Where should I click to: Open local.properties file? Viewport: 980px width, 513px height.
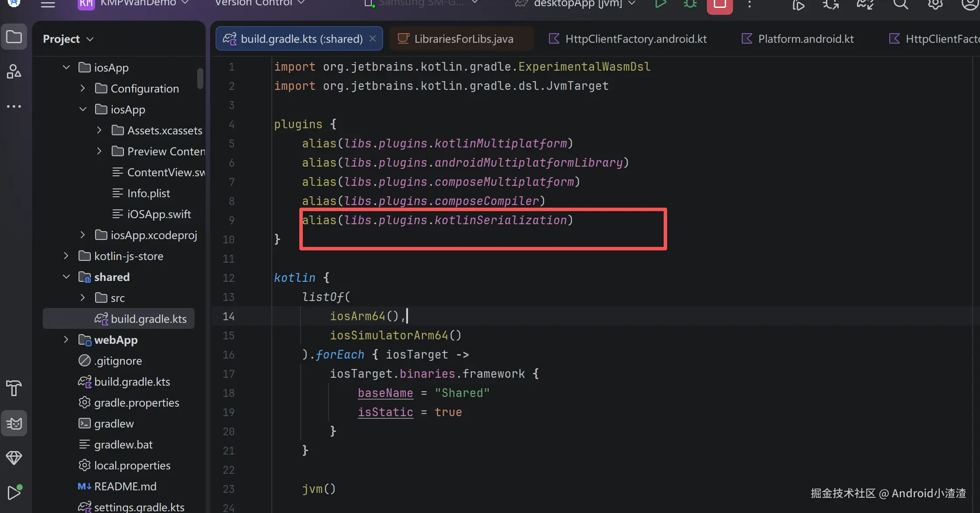tap(125, 465)
